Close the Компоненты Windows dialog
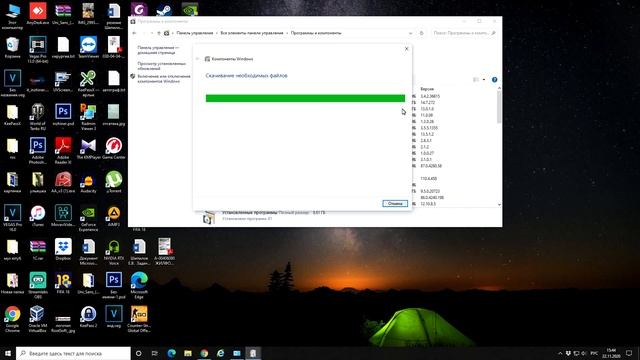 pyautogui.click(x=406, y=49)
